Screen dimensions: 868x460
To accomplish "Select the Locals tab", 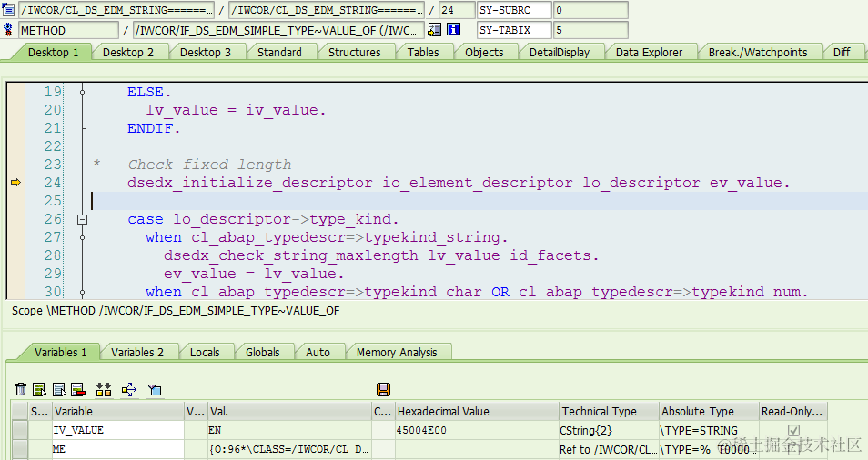I will click(x=205, y=352).
